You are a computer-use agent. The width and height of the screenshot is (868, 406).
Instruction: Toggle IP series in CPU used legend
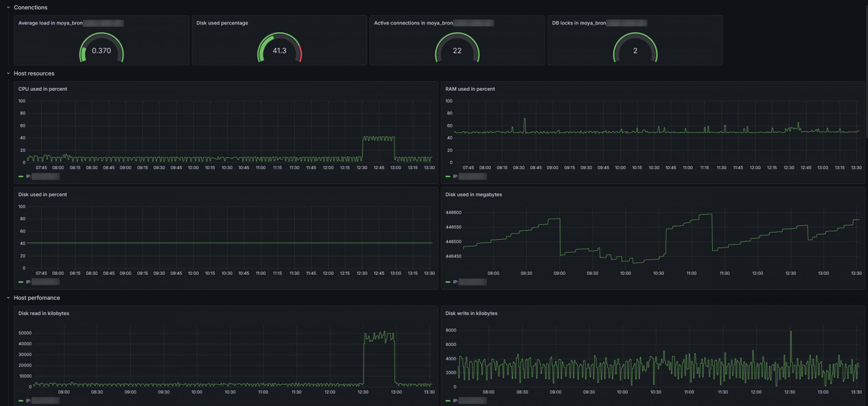click(x=42, y=176)
